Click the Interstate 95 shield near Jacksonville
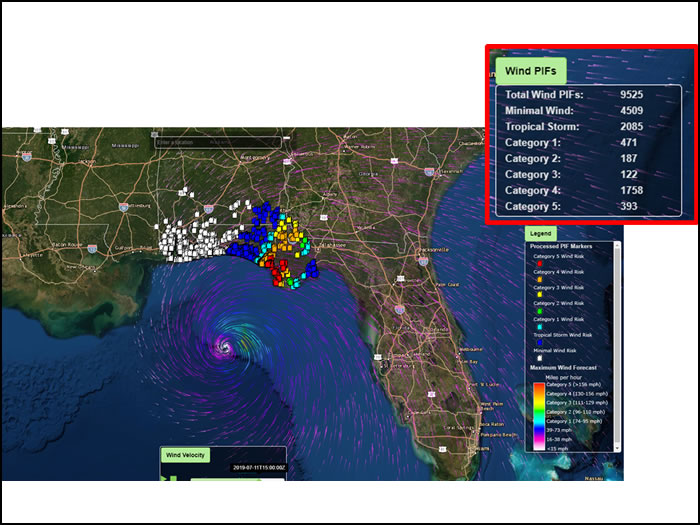Image resolution: width=700 pixels, height=525 pixels. [424, 261]
